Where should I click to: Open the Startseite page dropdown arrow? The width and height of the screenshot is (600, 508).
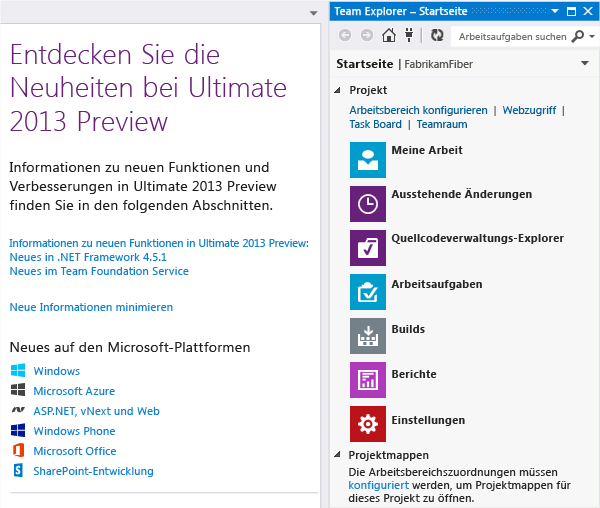pos(585,63)
